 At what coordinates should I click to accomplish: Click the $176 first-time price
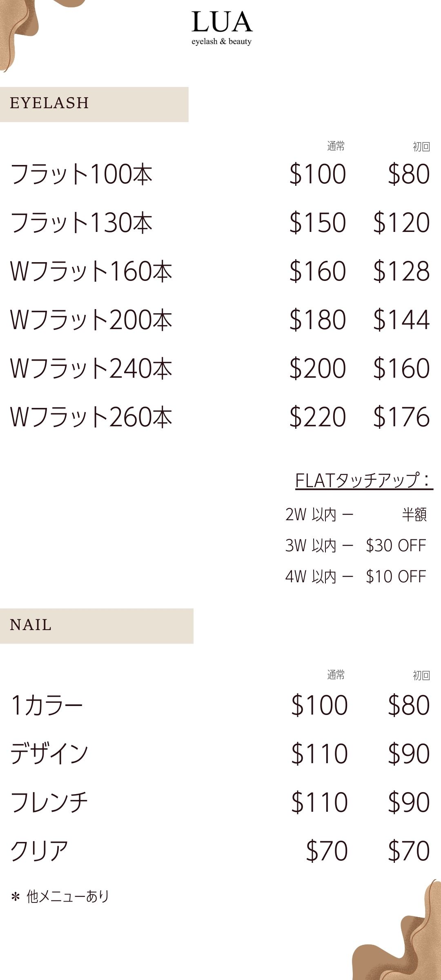click(x=401, y=417)
